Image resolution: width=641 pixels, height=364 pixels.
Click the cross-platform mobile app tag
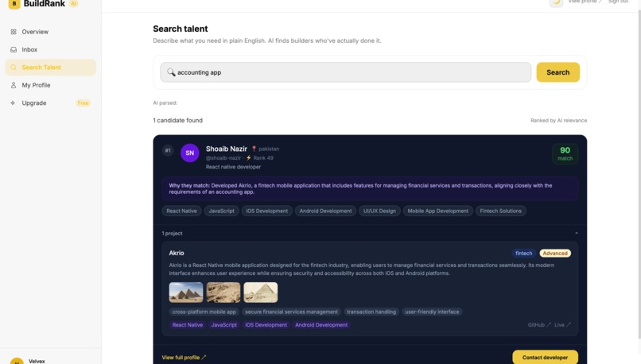pos(204,312)
